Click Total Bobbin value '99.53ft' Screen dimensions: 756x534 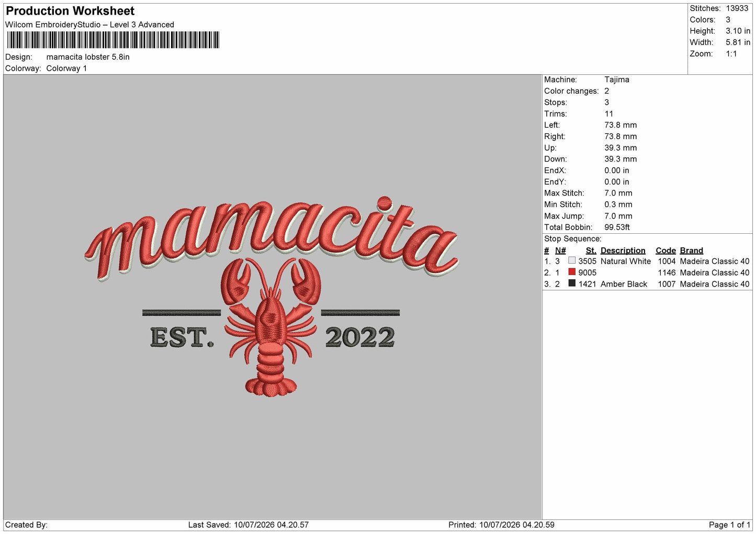[x=617, y=228]
